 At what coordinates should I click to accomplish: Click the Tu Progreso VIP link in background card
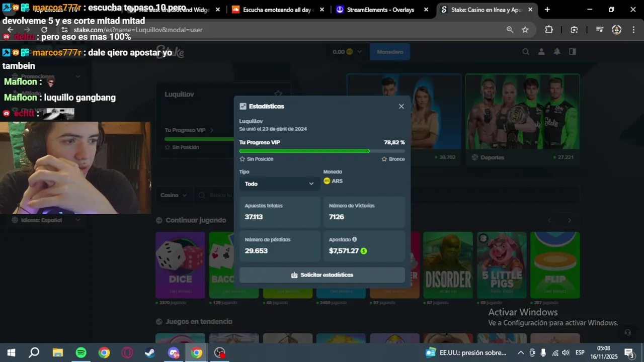(x=189, y=130)
